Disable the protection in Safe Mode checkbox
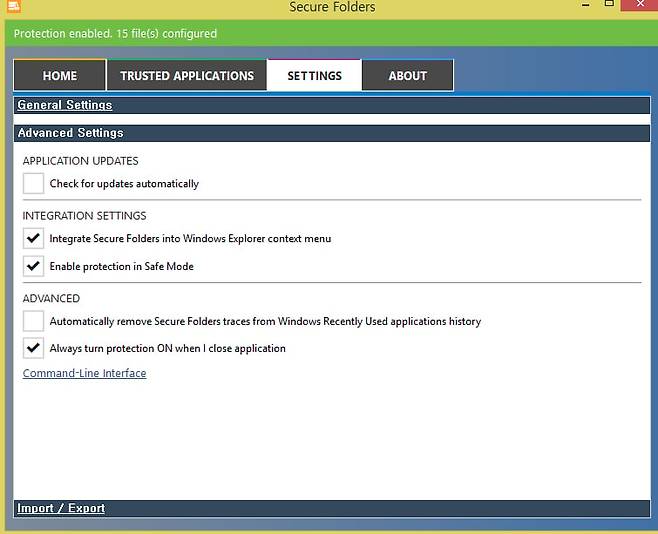 click(x=34, y=267)
